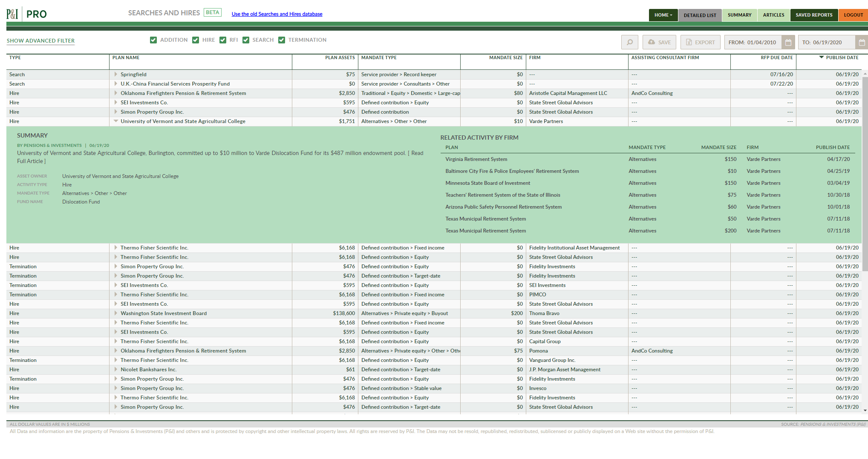
Task: Open the FROM date calendar icon
Action: click(x=788, y=42)
